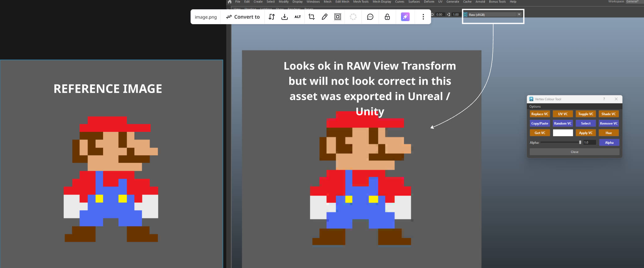The height and width of the screenshot is (268, 644).
Task: Open the Windows menu
Action: [x=313, y=2]
